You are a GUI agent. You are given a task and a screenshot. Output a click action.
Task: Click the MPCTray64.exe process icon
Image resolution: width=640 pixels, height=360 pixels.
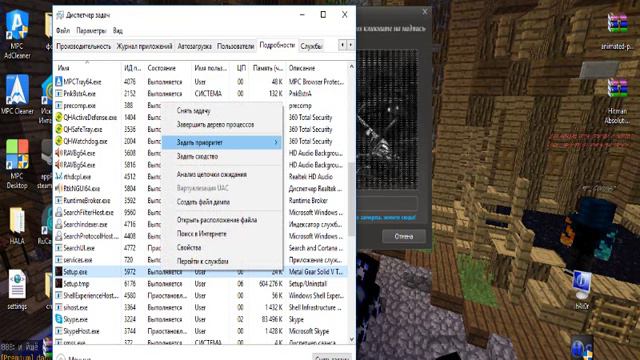pos(59,82)
